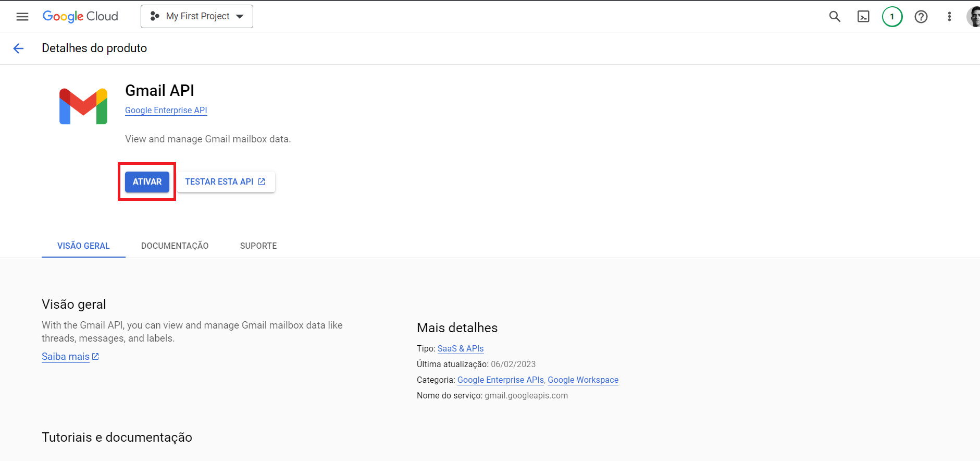Viewport: 980px width, 461px height.
Task: Open the three-dot settings menu
Action: click(949, 17)
